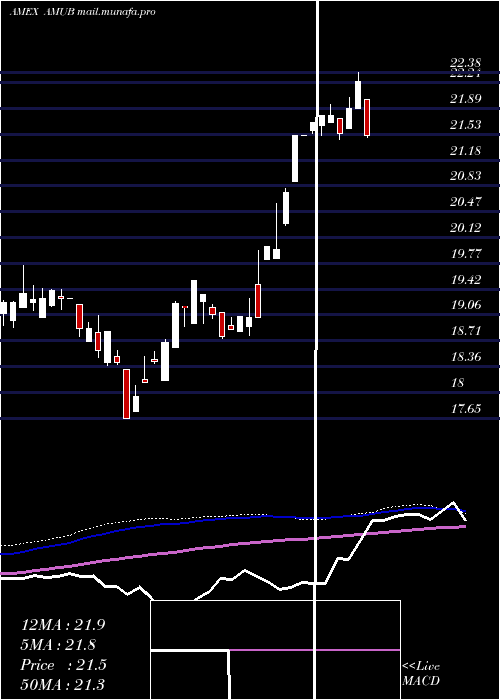Image resolution: width=500 pixels, height=700 pixels.
Task: Click the 50MA : 21.3 readout
Action: [x=62, y=684]
